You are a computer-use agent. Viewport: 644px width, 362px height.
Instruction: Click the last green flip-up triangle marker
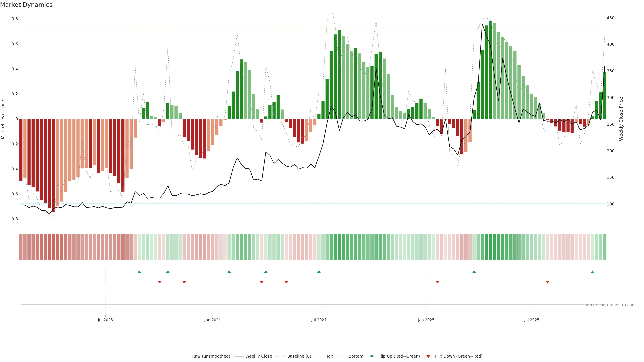592,272
